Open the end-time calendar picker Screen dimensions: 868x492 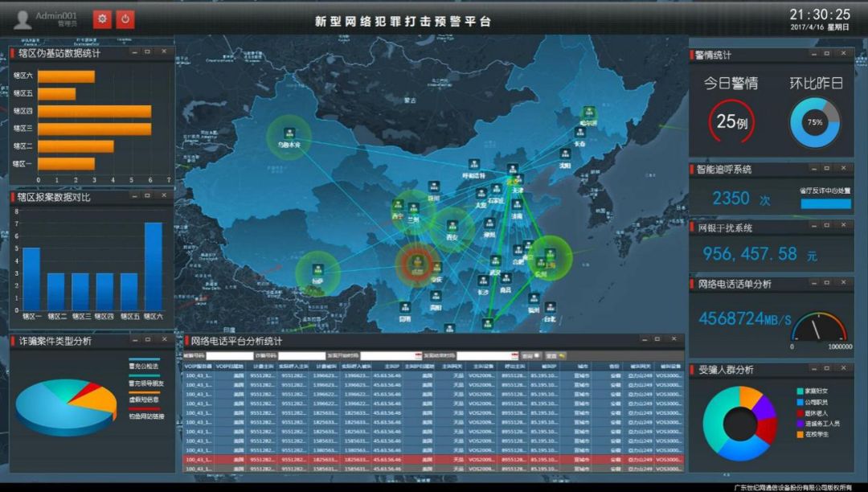pyautogui.click(x=514, y=355)
